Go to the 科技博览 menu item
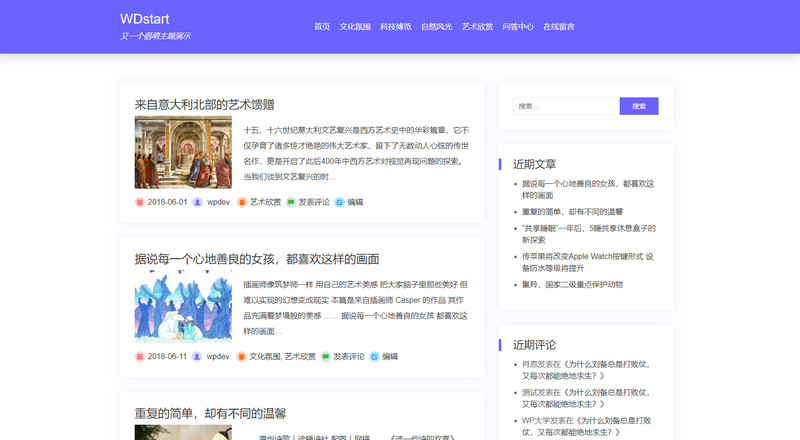 (x=396, y=27)
